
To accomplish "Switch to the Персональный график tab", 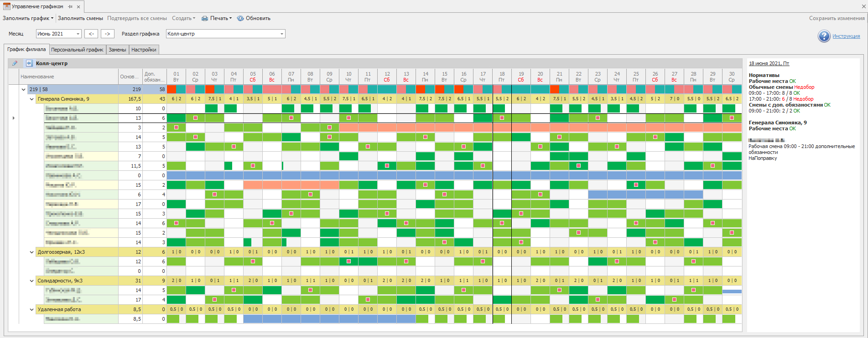I will click(x=77, y=50).
